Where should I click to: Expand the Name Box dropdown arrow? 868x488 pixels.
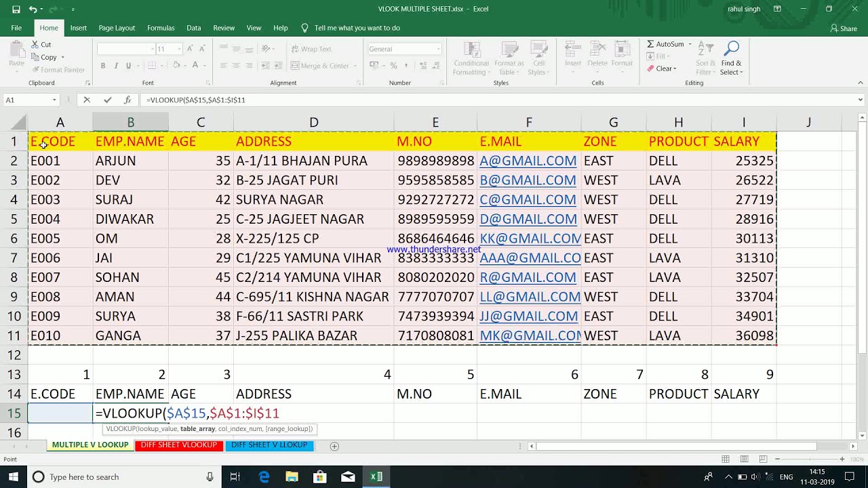[x=54, y=100]
